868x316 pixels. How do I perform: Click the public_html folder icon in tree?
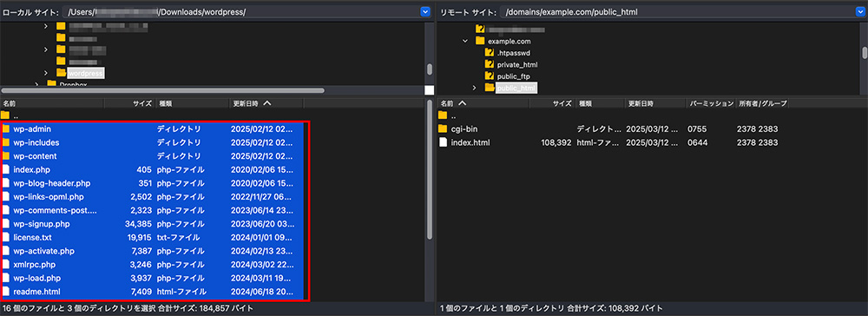tap(490, 88)
